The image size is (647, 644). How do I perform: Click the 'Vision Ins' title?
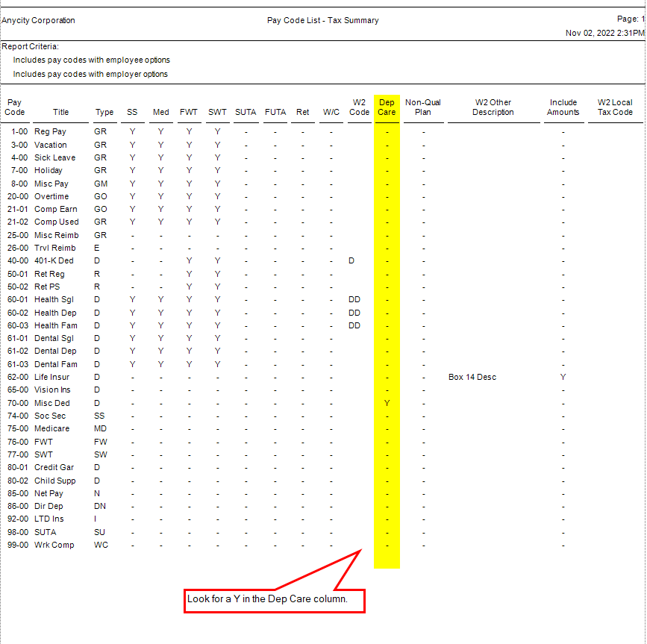(52, 390)
